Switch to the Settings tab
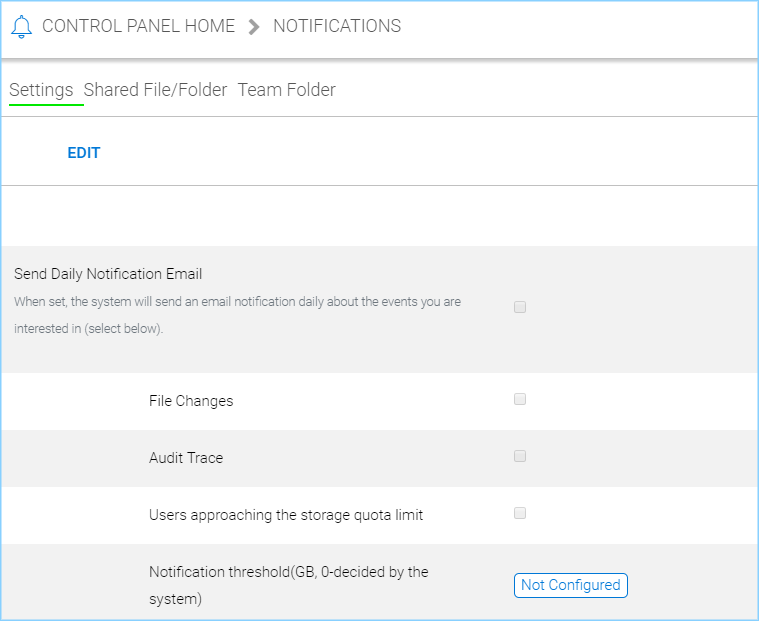 click(x=41, y=90)
